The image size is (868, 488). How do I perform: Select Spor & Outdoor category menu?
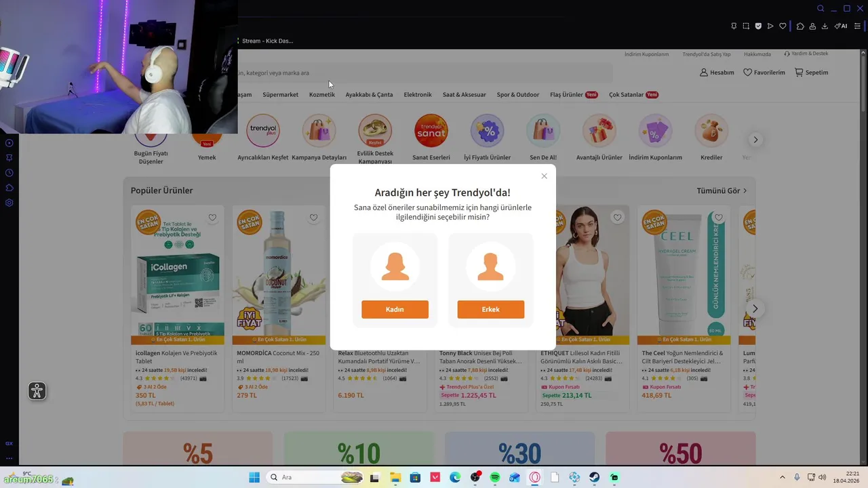[x=517, y=95]
